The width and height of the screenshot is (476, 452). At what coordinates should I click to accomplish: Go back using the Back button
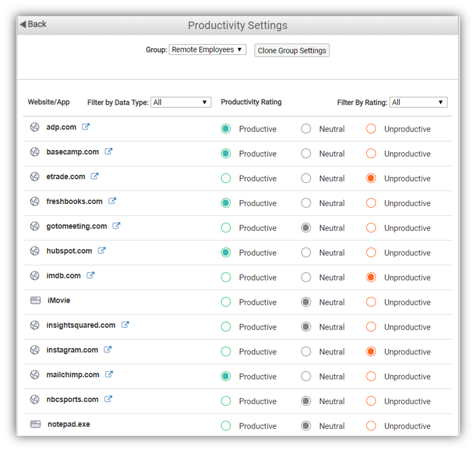33,24
